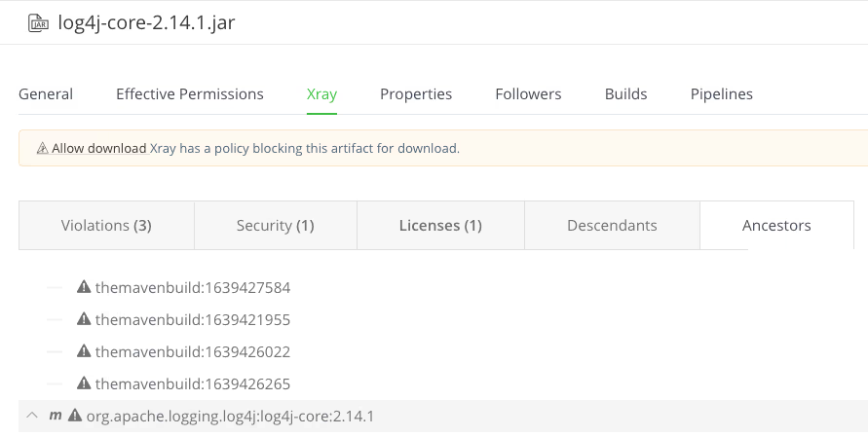Collapse the org.apache.logging.log4j tree node
The width and height of the screenshot is (868, 437).
pos(32,415)
